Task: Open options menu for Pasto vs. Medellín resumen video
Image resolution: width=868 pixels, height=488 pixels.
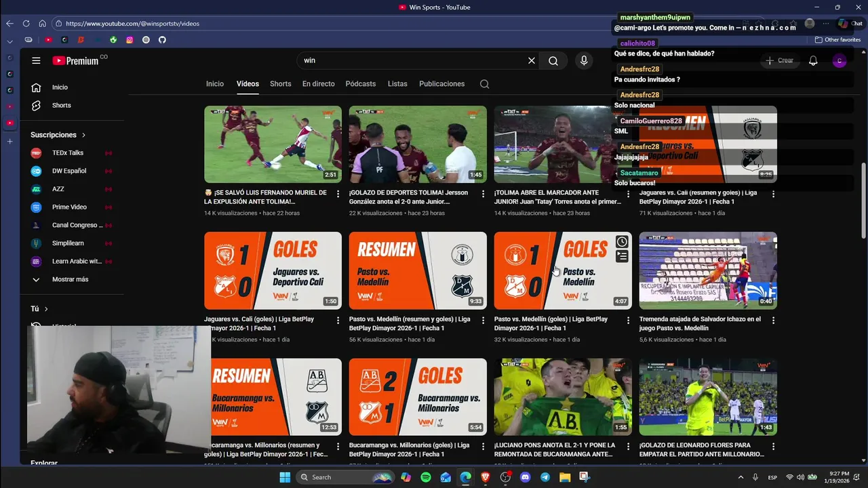Action: tap(483, 321)
